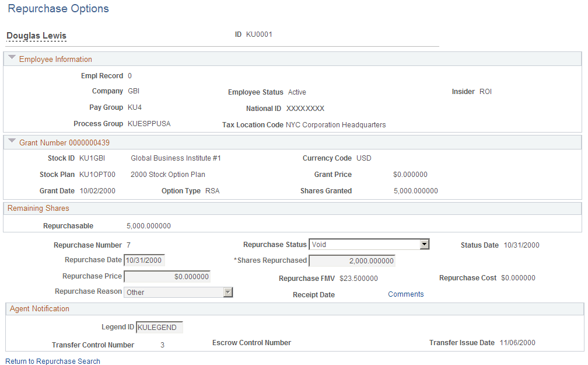Edit the Legend ID KULEGEND field
This screenshot has height=365, width=588.
pos(159,327)
